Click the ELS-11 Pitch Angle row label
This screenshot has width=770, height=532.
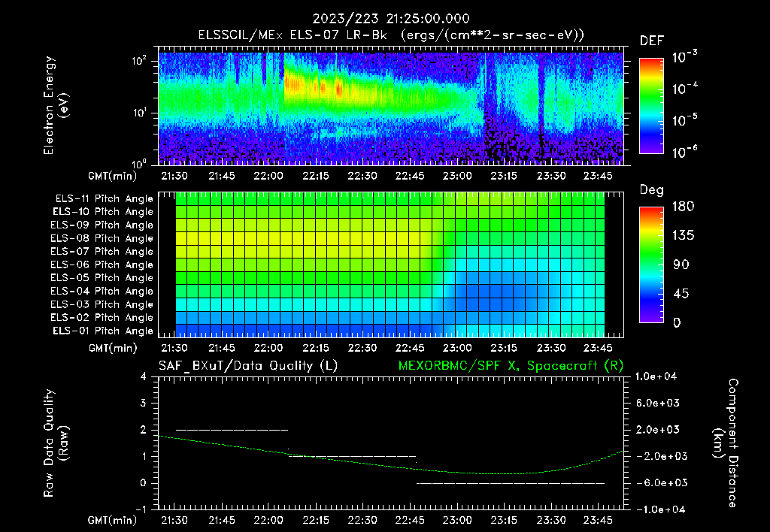[104, 199]
